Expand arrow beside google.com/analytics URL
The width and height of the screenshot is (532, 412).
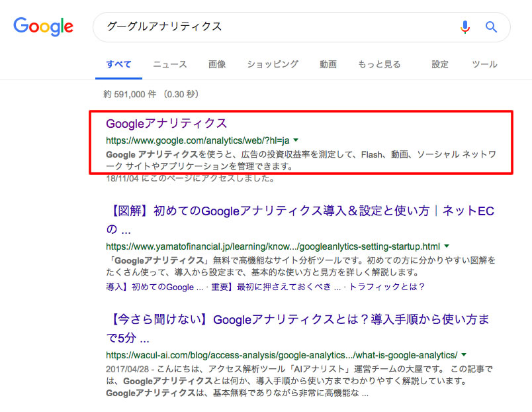point(296,140)
